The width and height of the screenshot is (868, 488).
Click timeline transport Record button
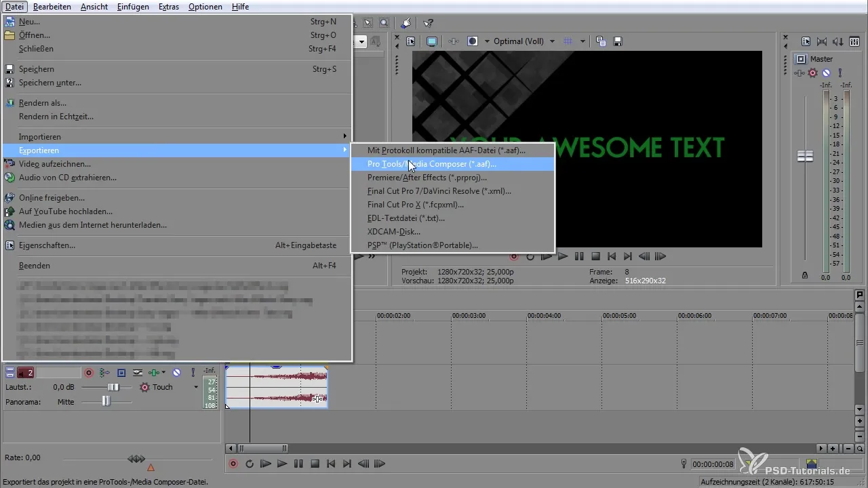point(233,464)
